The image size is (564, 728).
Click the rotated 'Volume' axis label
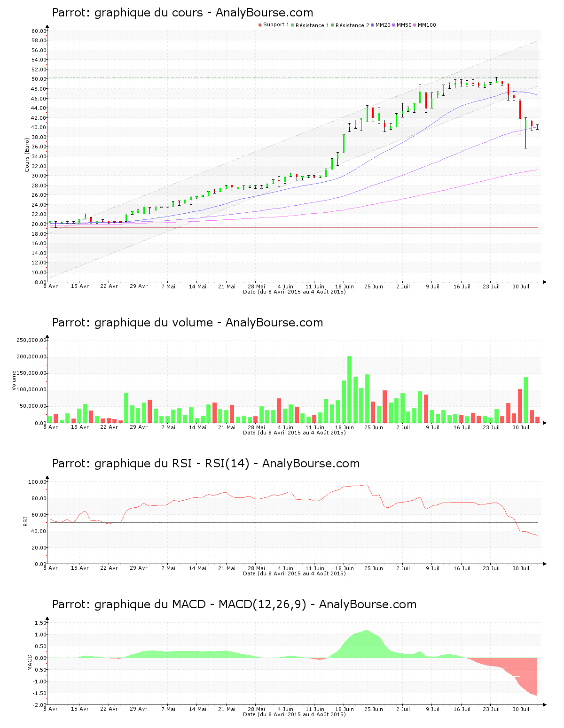pyautogui.click(x=14, y=380)
